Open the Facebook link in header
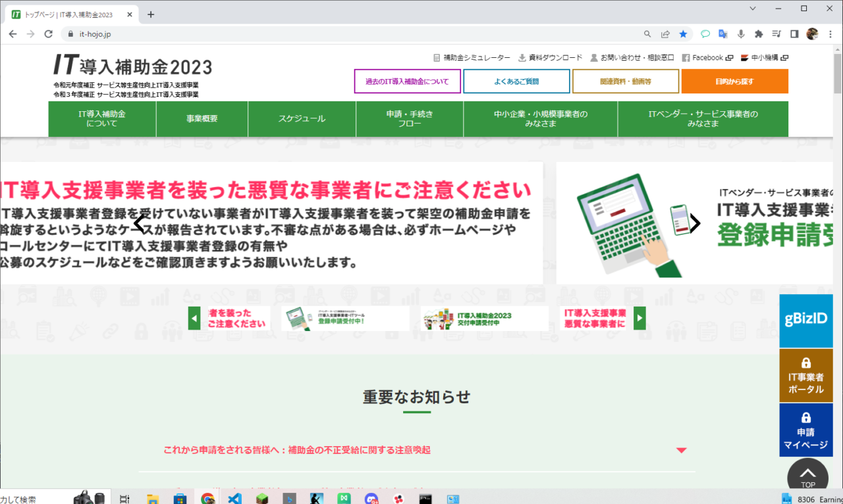 pos(707,58)
